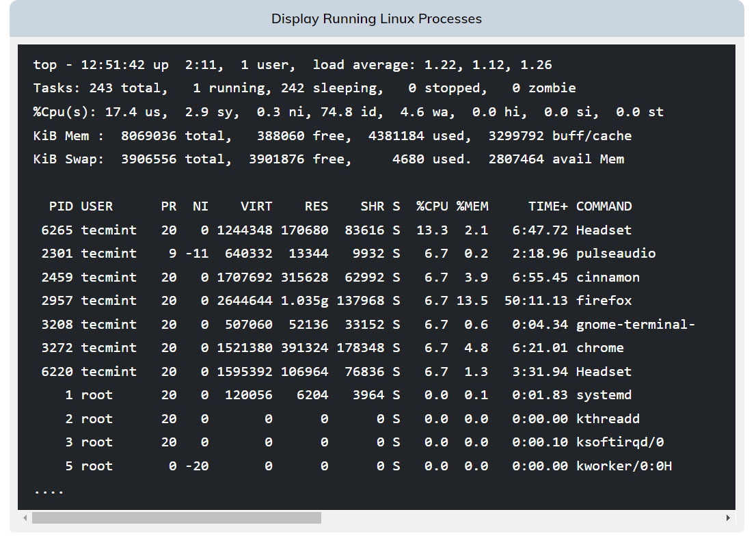Click the %MEM column header
The width and height of the screenshot is (756, 538).
[472, 206]
